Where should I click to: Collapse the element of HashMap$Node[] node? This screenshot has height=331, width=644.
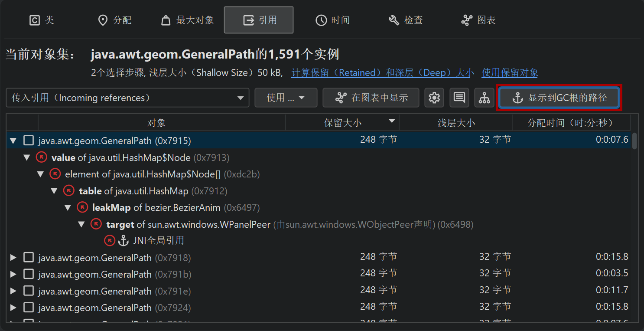click(x=40, y=174)
